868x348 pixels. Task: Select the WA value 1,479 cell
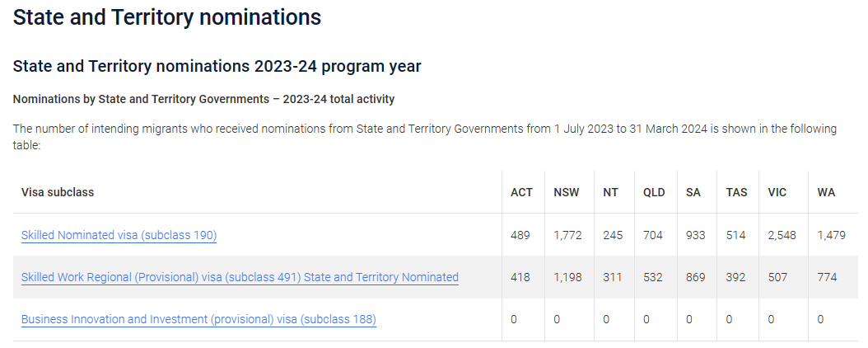(x=832, y=235)
